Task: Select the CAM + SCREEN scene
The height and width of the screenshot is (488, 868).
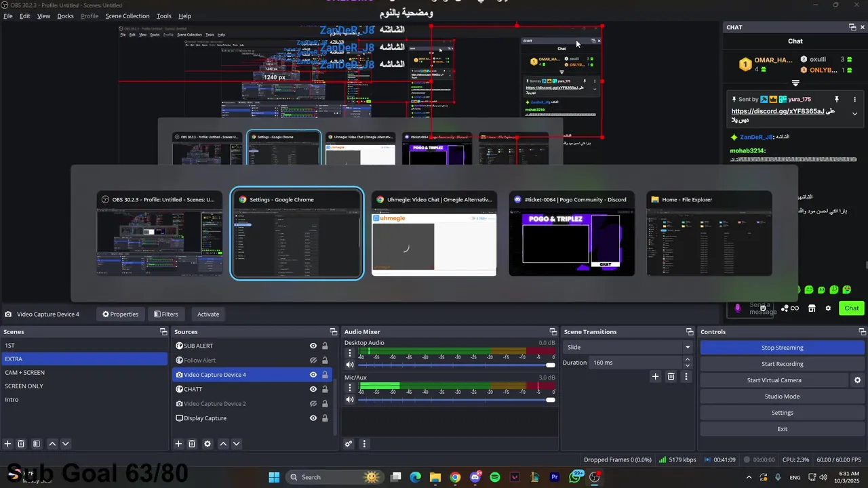Action: pyautogui.click(x=84, y=372)
